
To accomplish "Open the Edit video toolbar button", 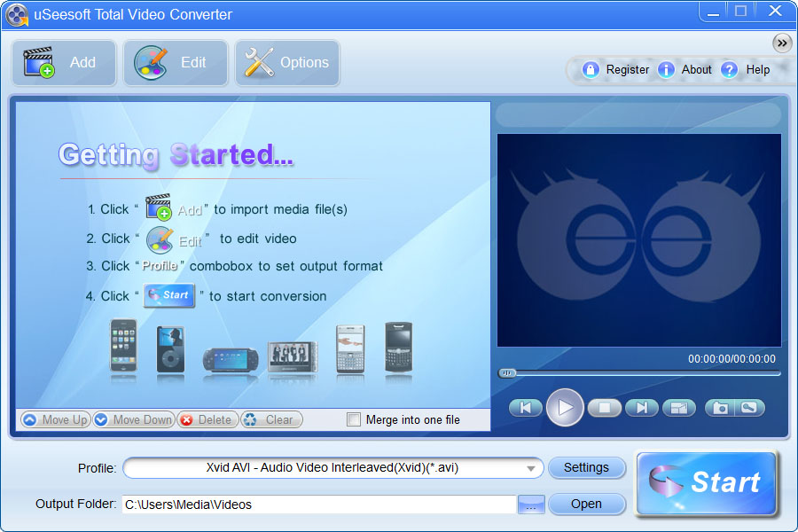I will pyautogui.click(x=176, y=63).
